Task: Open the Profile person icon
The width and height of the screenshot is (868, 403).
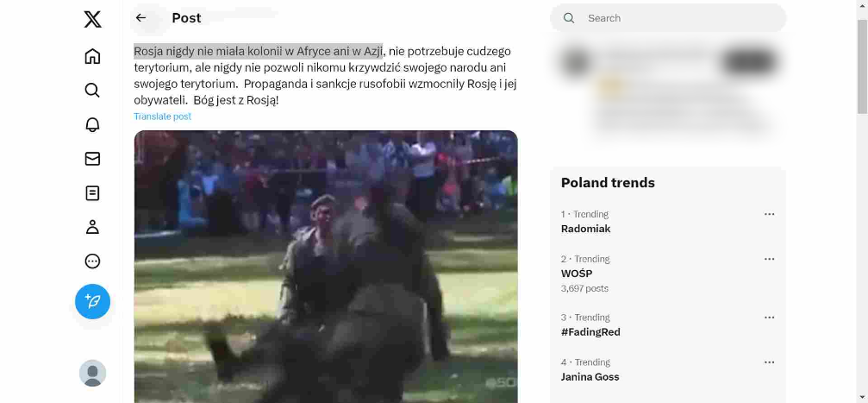Action: click(92, 227)
